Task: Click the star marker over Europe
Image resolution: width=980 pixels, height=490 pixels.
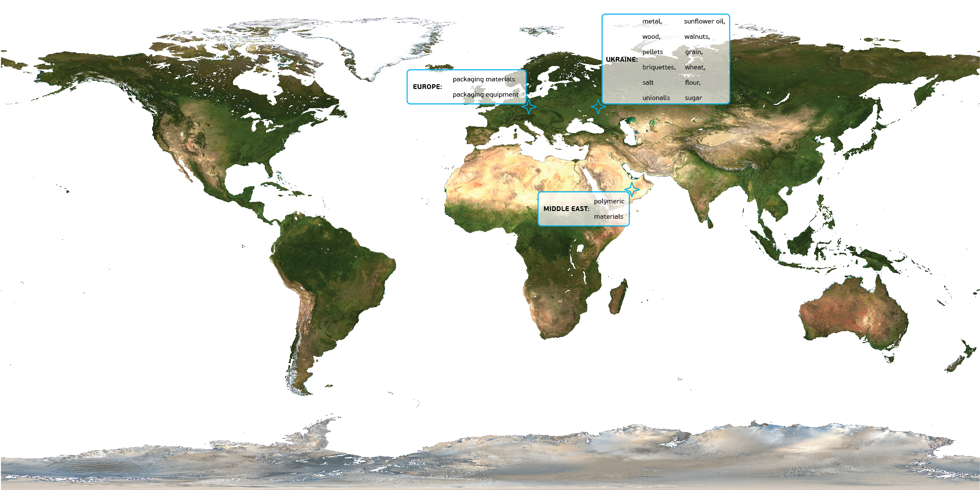Action: (529, 106)
